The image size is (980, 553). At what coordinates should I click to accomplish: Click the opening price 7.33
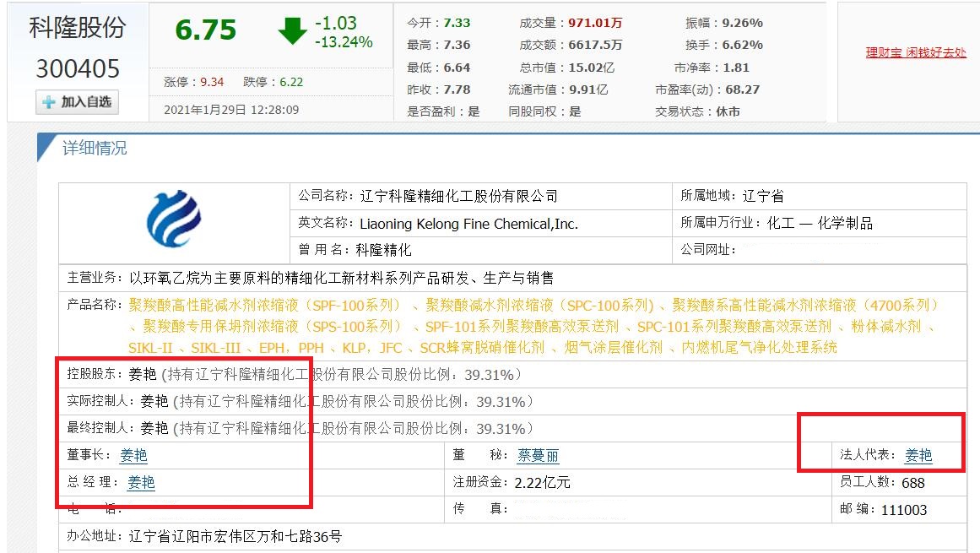pos(457,23)
